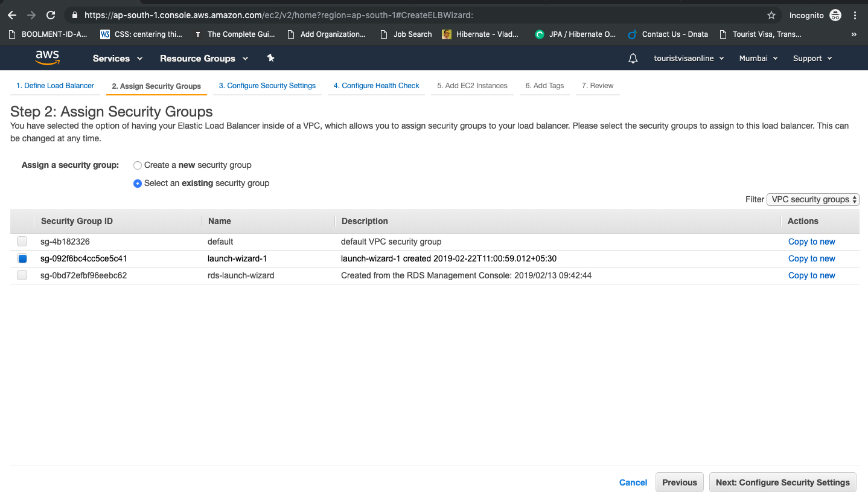868x503 pixels.
Task: Click the browser reload icon
Action: point(51,15)
